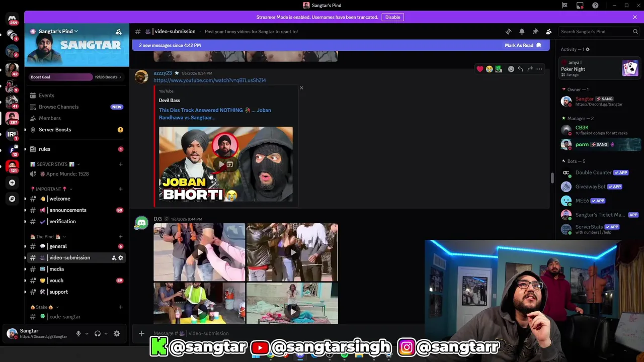
Task: Open message attachment plus button
Action: (141, 333)
